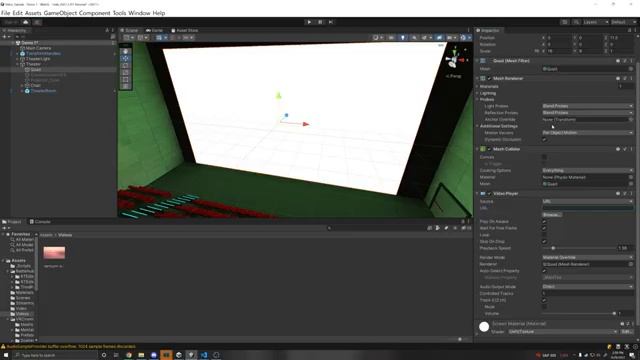Open Audio Output Mode dropdown

(587, 287)
